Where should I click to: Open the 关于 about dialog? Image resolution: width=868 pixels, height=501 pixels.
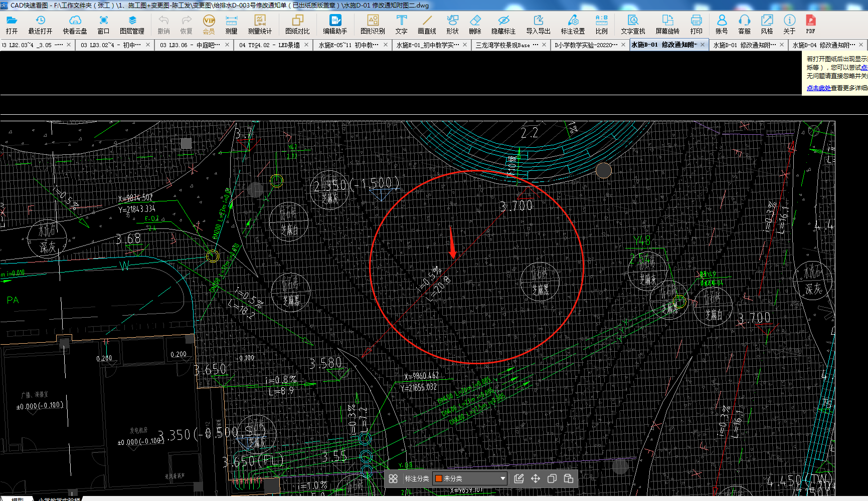[x=789, y=25]
